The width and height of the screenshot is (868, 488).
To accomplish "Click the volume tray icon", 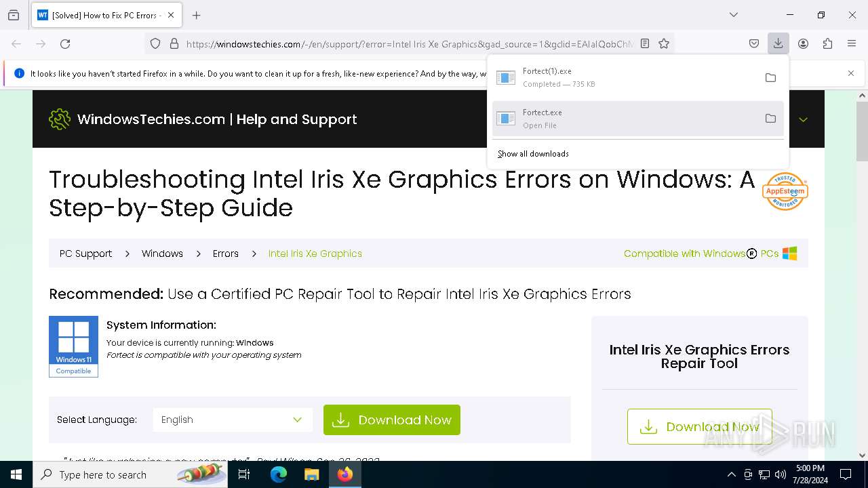I will [x=781, y=474].
